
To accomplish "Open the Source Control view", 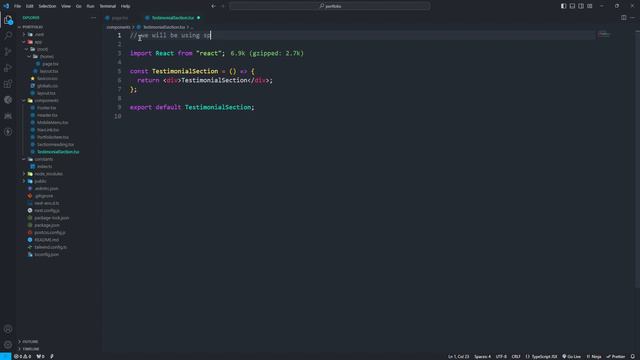I will tap(8, 52).
